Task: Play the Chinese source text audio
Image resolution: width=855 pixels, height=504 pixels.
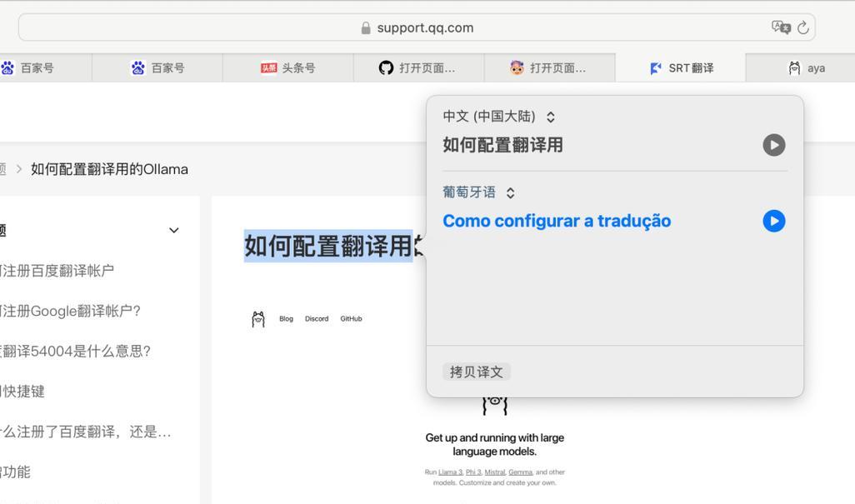Action: [x=774, y=145]
